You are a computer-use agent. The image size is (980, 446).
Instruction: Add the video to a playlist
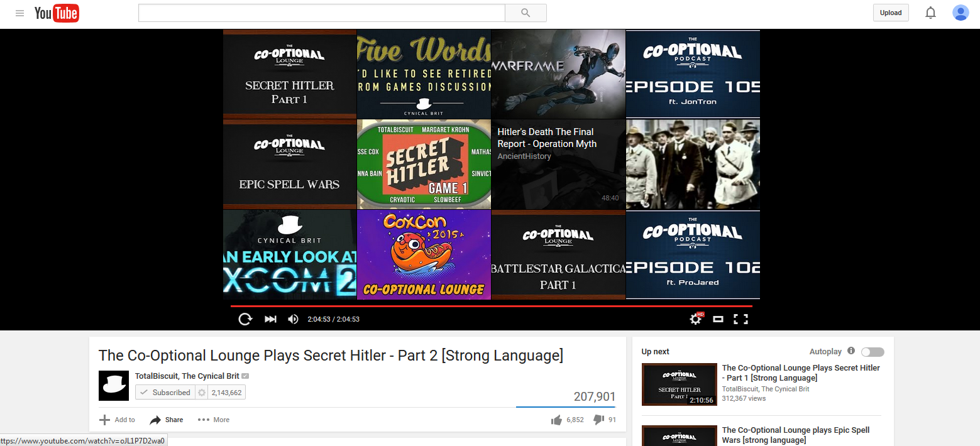117,420
